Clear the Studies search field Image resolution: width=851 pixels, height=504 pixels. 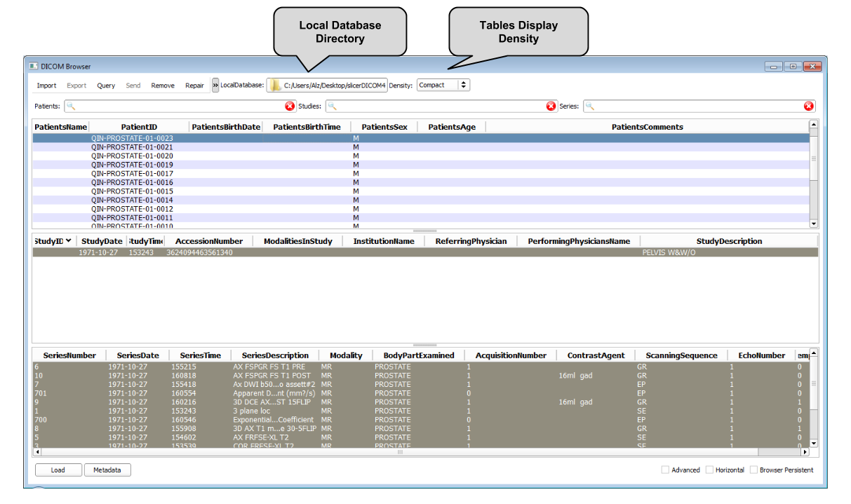551,106
